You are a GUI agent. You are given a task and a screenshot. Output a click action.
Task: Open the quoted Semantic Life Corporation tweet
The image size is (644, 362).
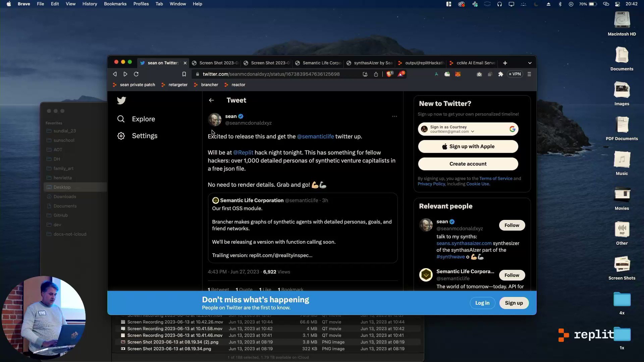[x=303, y=228]
